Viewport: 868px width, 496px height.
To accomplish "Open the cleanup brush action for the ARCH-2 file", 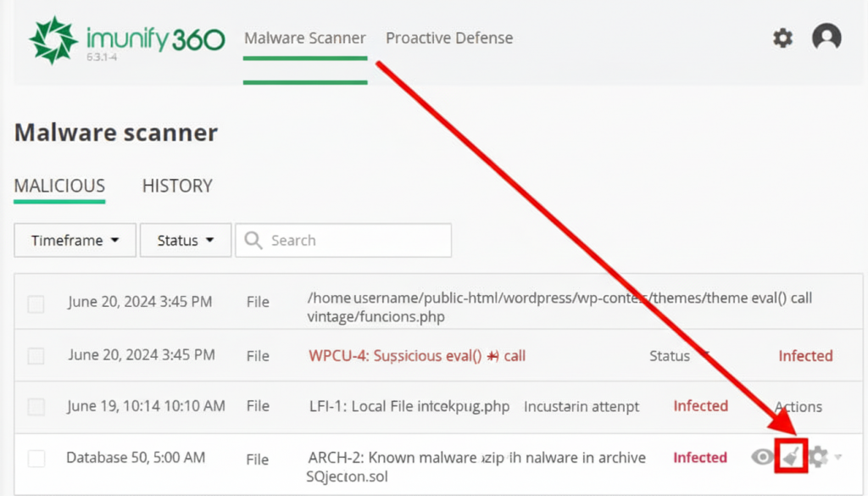I will coord(792,457).
